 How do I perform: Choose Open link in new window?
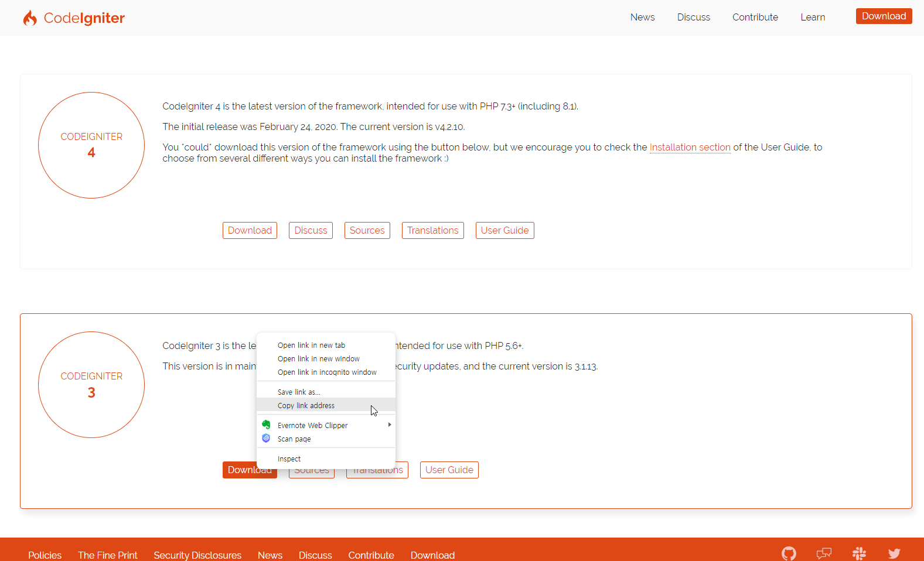326,359
